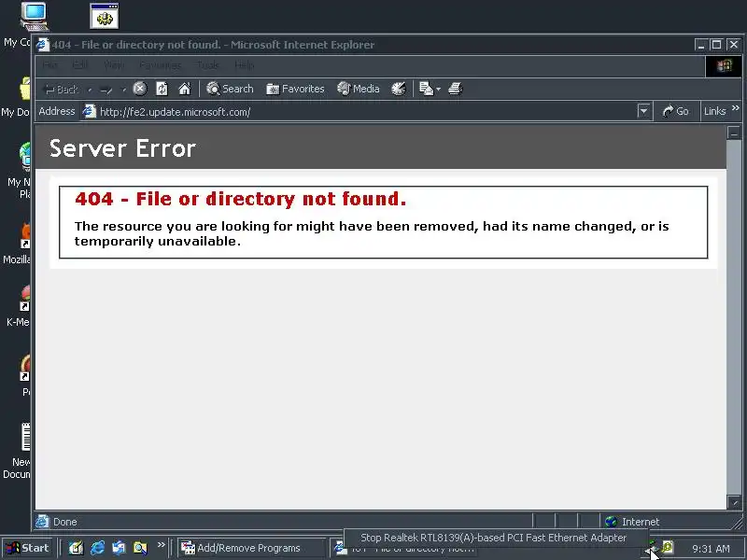Go to the Home page icon
This screenshot has height=560, width=747.
(184, 89)
